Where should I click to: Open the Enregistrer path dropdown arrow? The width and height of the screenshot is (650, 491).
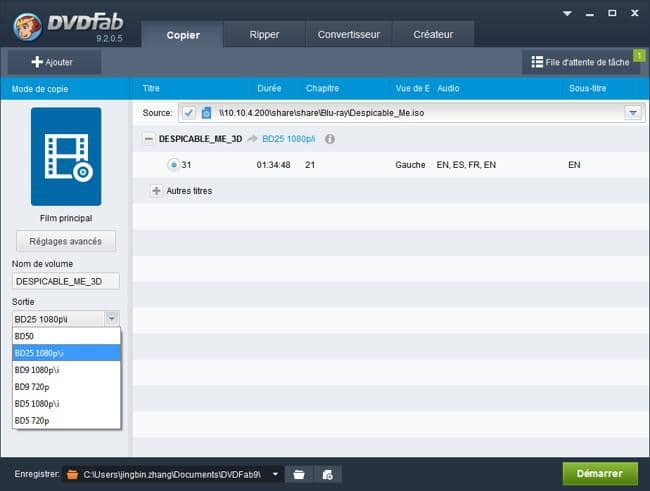pos(275,474)
